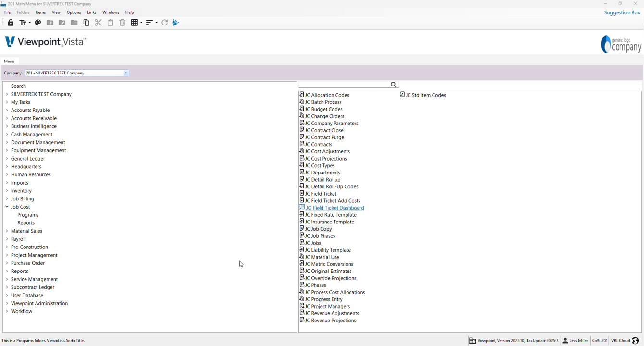Select the Workflow folder
The height and width of the screenshot is (346, 644).
(x=22, y=311)
